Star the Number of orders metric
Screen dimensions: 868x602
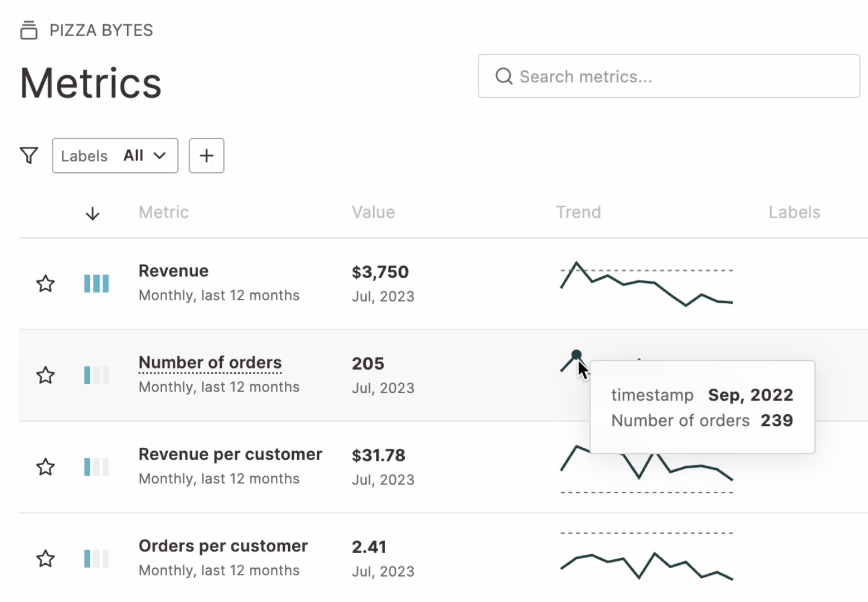point(46,375)
